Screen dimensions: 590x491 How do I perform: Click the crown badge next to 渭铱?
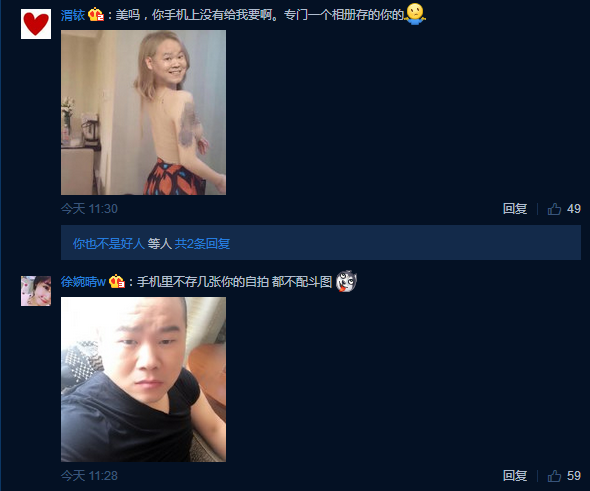96,15
